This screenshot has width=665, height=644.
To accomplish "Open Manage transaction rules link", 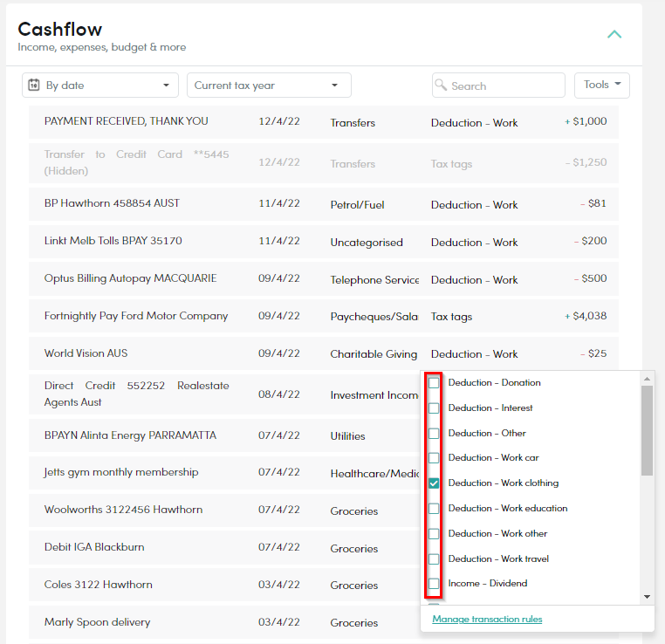I will (x=487, y=619).
